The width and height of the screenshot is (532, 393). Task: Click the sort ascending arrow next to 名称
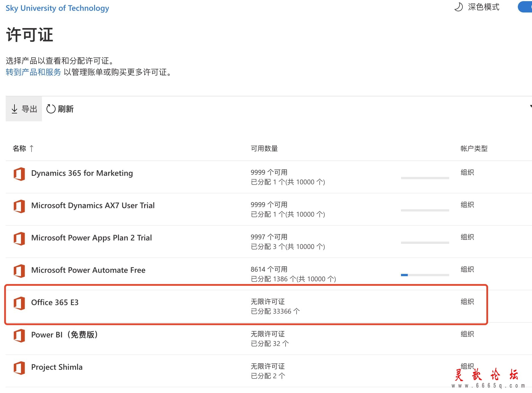(31, 148)
